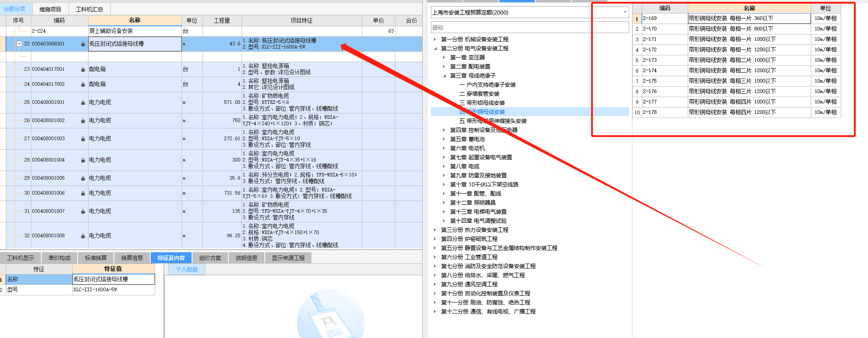Select 第七分册 消防及安全防范设备安装工程

tap(488, 266)
